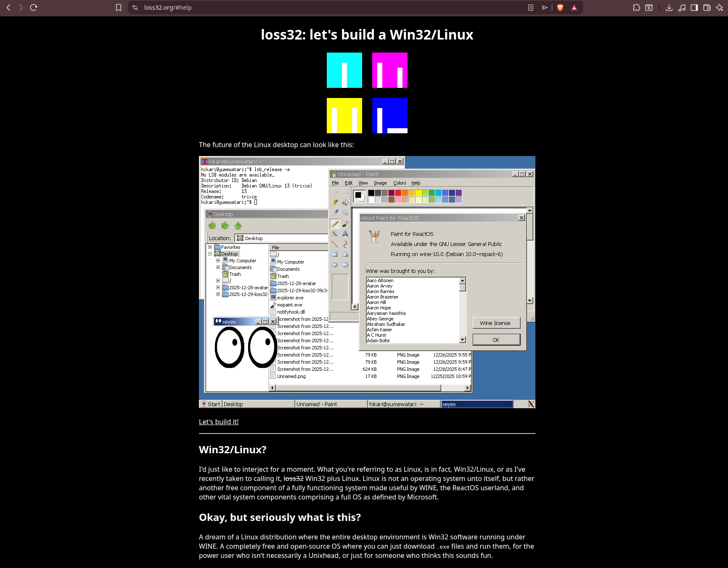
Task: Select the Fill bucket tool in Paint
Action: [345, 202]
